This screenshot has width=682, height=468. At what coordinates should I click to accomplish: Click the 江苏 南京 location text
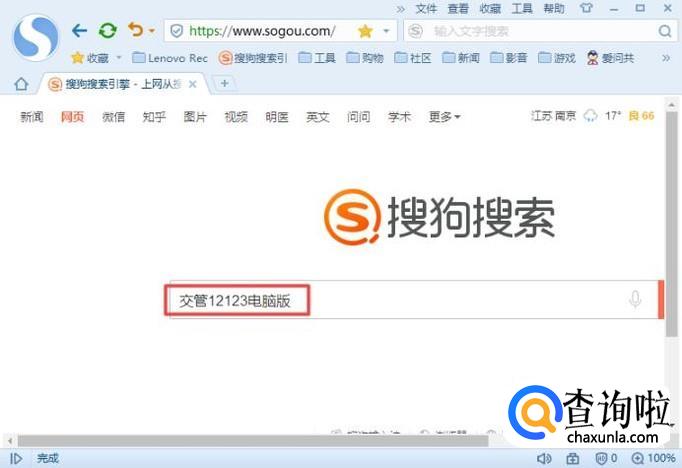553,116
